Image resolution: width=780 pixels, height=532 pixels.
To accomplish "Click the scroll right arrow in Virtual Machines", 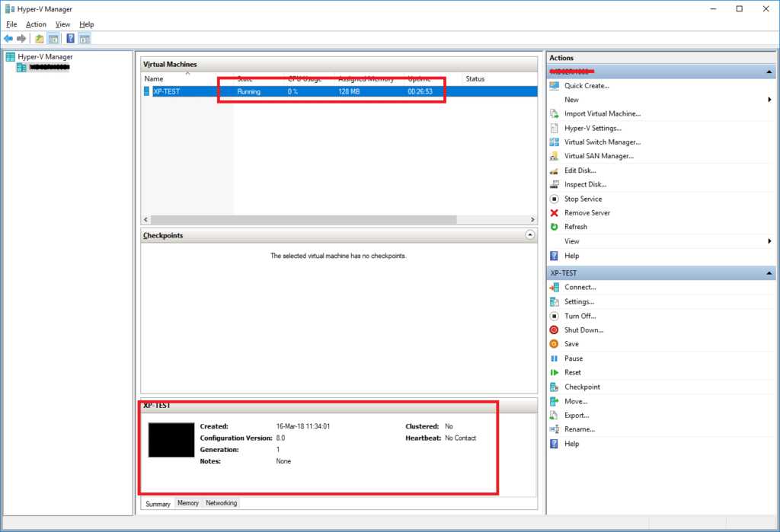I will click(x=532, y=219).
